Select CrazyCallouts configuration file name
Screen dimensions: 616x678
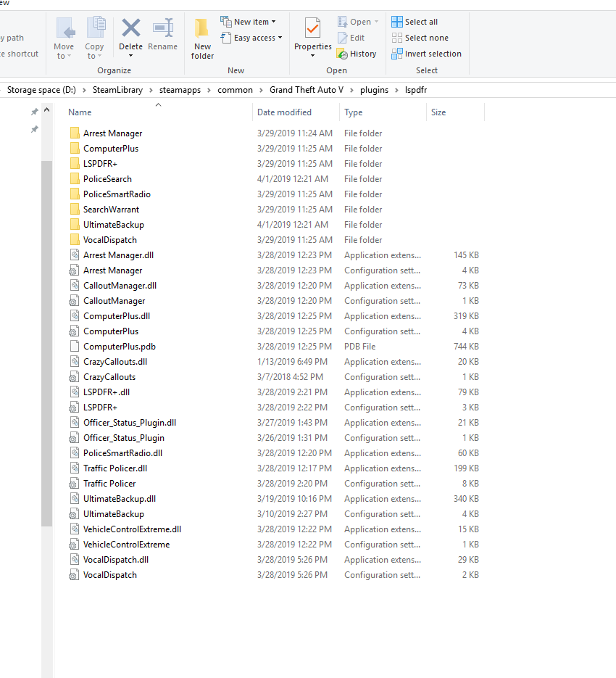(x=109, y=376)
